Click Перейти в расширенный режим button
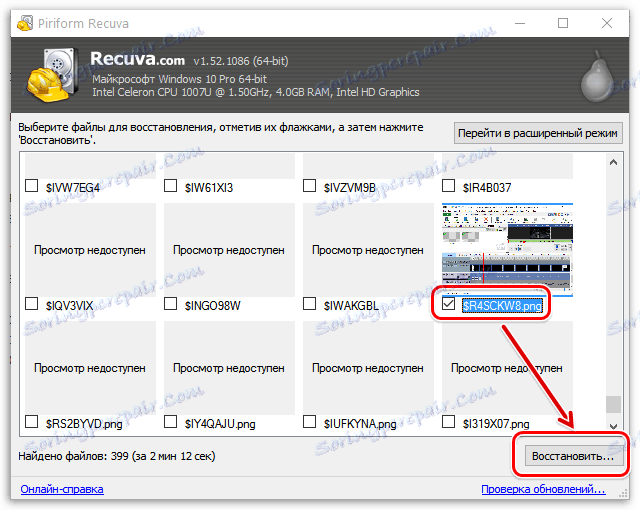 538,133
